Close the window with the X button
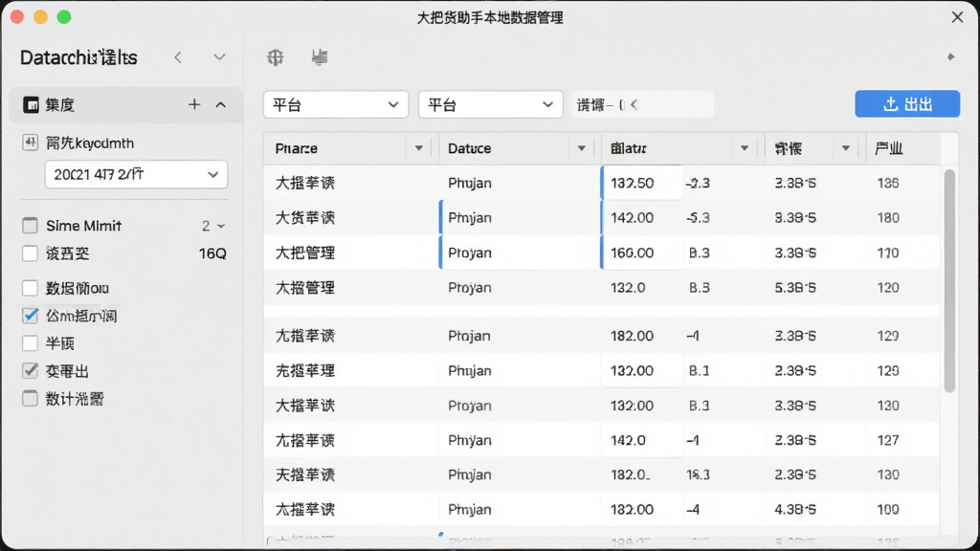 (x=957, y=17)
